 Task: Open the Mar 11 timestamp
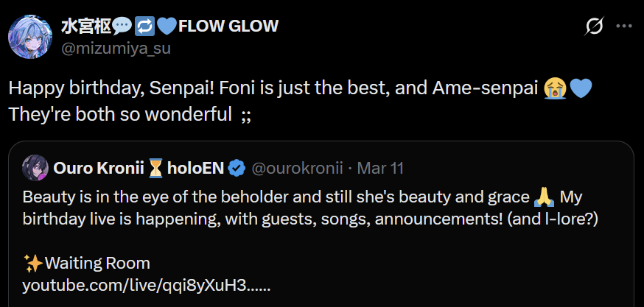pyautogui.click(x=381, y=168)
